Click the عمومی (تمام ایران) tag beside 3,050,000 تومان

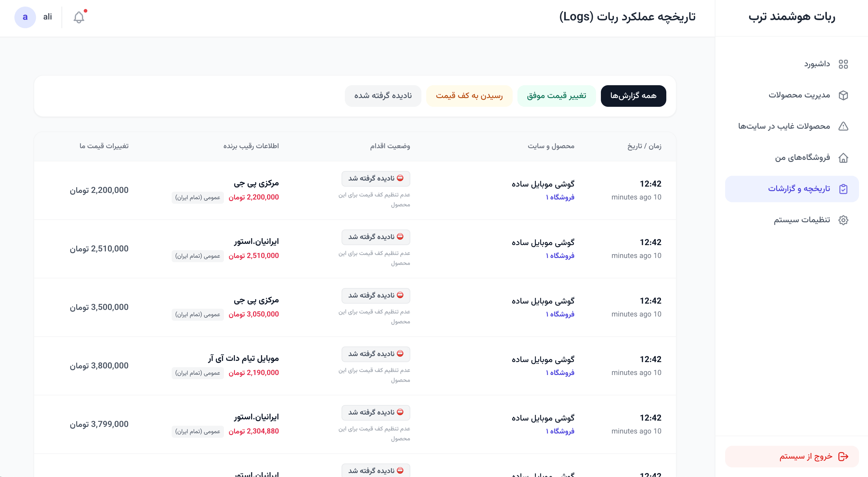[x=197, y=314]
